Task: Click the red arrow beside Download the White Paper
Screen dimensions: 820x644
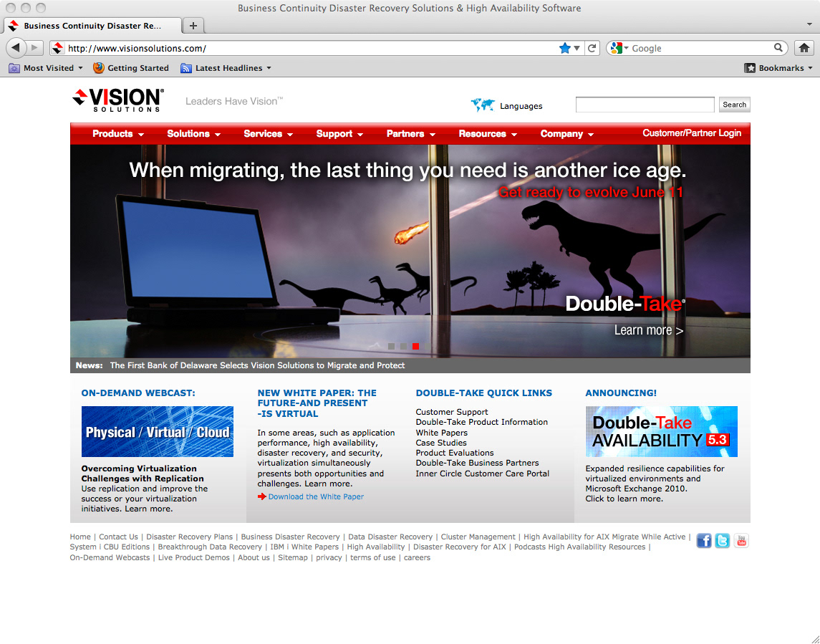Action: coord(261,496)
